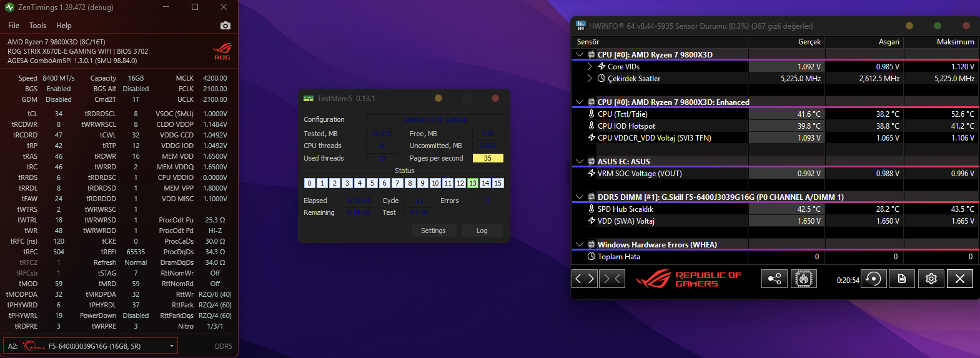Click the Asgari column header
Screen dimensions: 980x358
(864, 42)
